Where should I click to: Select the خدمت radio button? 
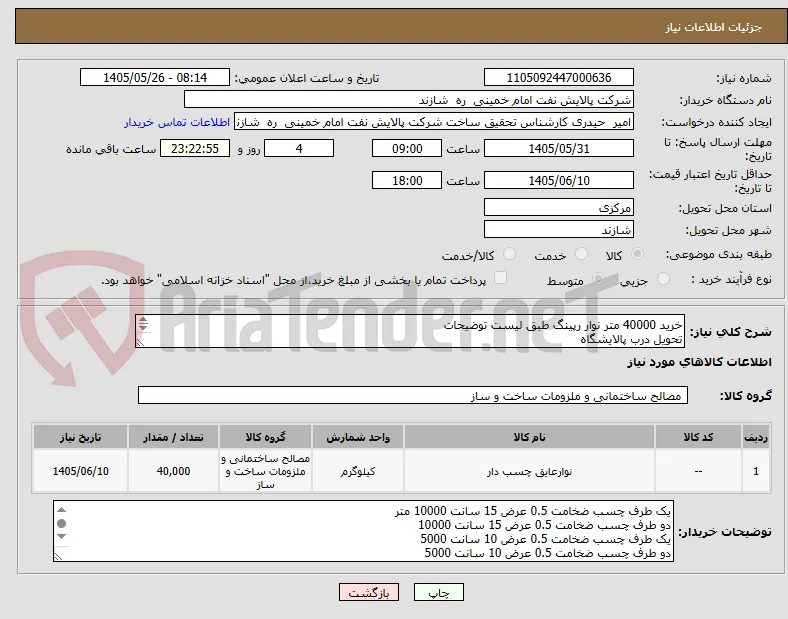pyautogui.click(x=581, y=254)
